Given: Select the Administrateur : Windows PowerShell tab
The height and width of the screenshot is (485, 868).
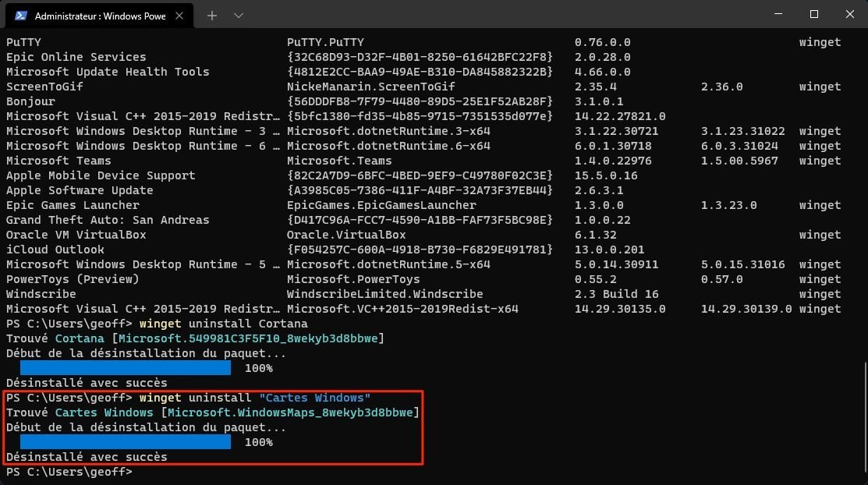Looking at the screenshot, I should coord(100,16).
